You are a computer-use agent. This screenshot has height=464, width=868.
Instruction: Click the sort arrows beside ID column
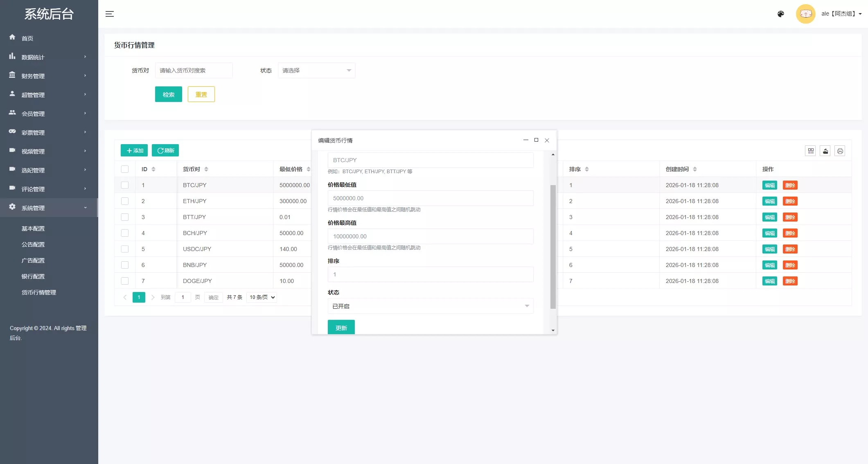[153, 169]
